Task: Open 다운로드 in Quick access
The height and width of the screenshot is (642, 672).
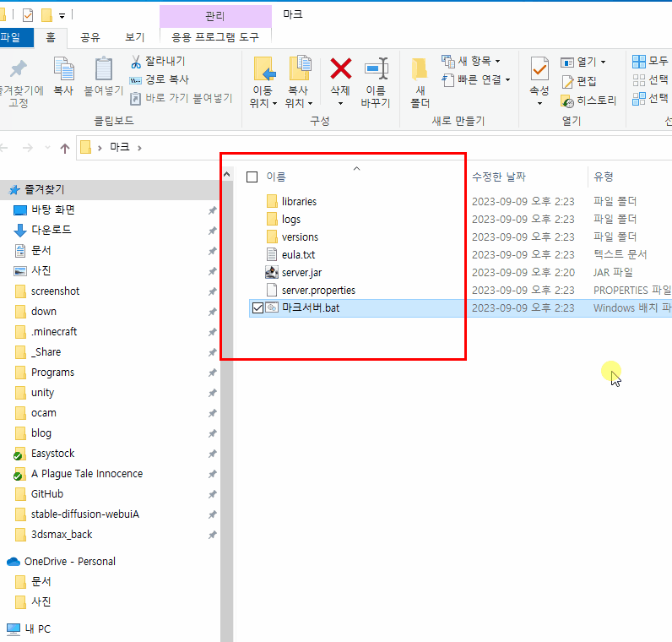Action: coord(51,230)
